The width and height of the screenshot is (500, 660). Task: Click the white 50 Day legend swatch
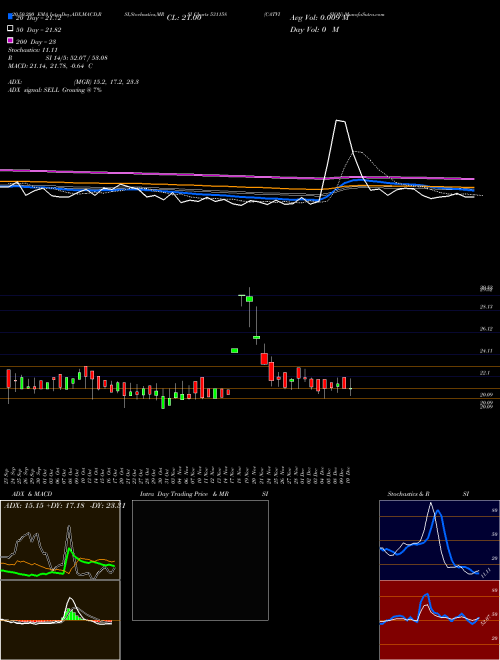(x=10, y=29)
